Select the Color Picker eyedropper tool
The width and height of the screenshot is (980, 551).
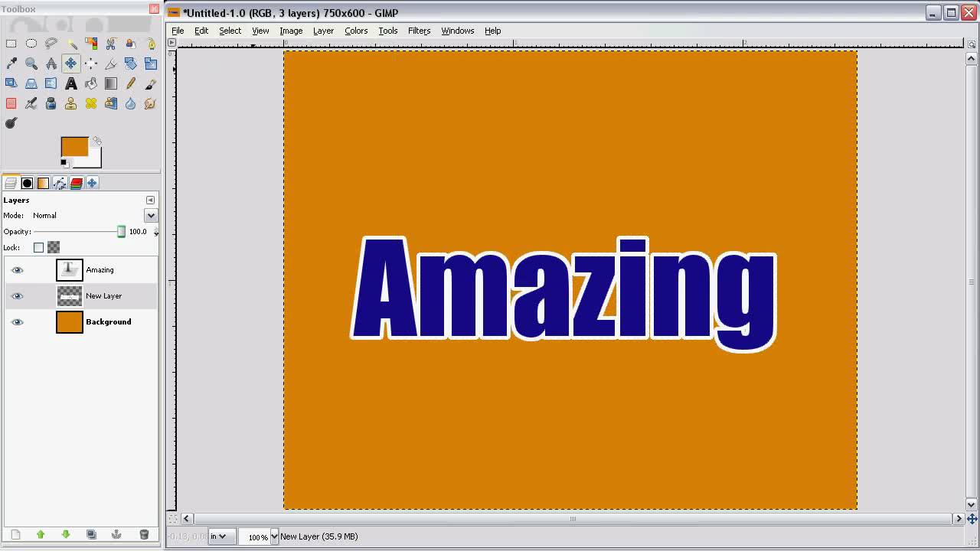(11, 64)
